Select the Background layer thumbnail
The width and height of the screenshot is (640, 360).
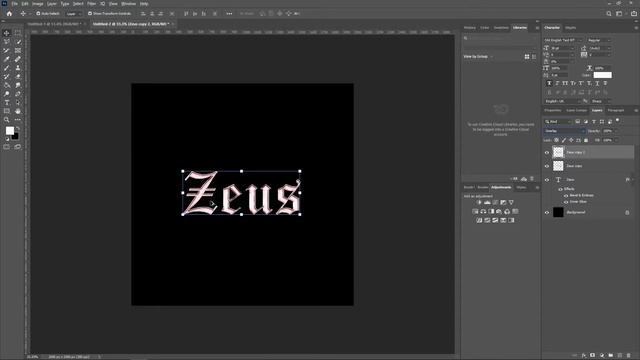point(558,212)
